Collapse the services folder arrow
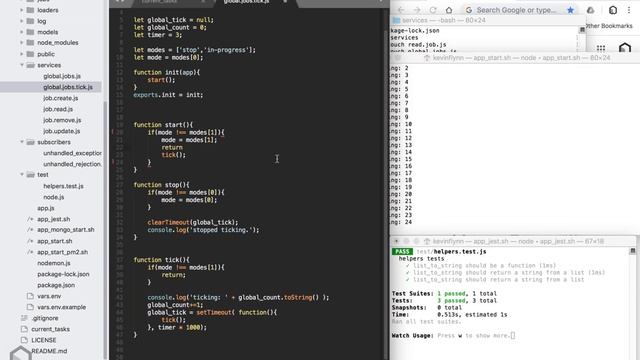Image resolution: width=640 pixels, height=360 pixels. tap(22, 65)
